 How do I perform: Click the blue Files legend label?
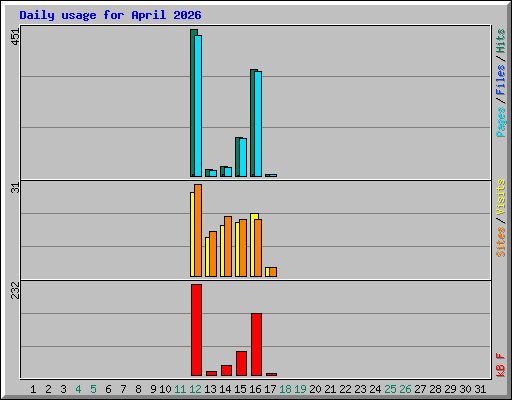500,79
